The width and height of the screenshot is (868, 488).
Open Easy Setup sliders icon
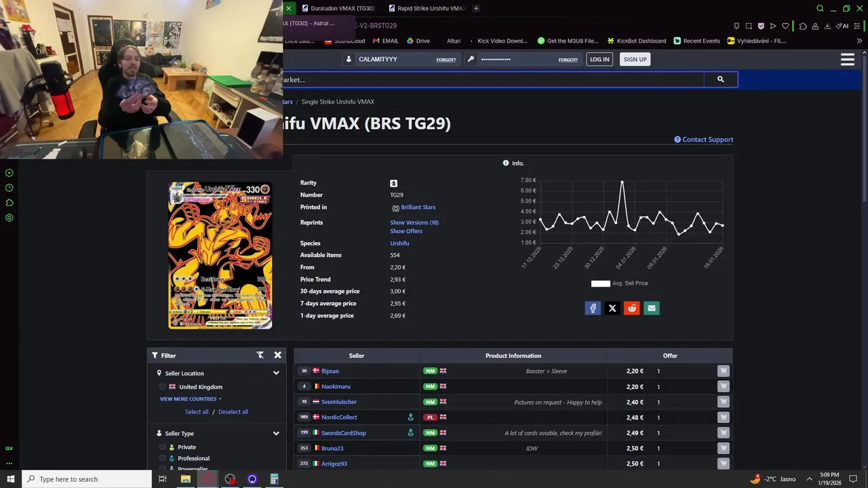(859, 26)
